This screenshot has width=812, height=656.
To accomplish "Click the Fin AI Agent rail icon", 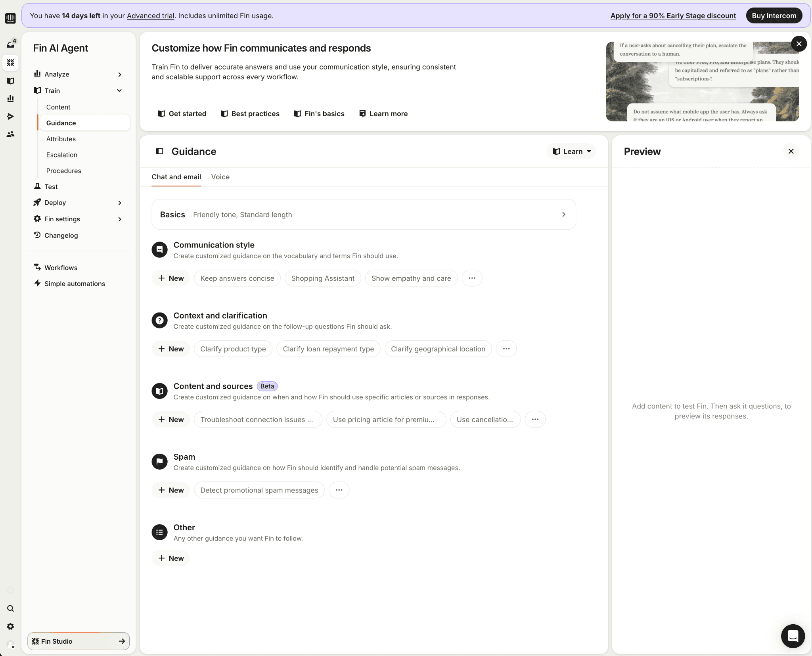I will (10, 63).
